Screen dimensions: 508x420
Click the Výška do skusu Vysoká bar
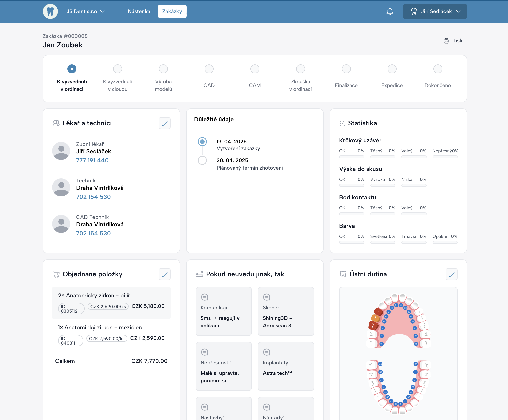[x=383, y=185]
